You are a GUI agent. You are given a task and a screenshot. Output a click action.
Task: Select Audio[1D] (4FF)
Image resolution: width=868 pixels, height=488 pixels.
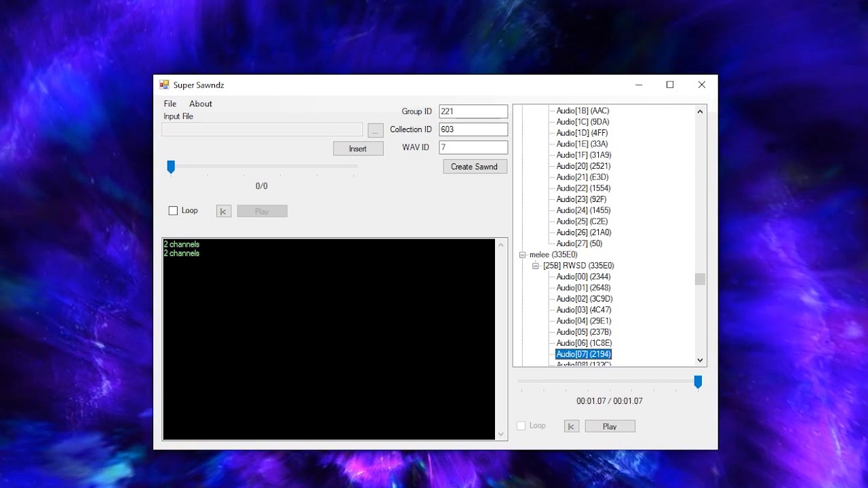(582, 133)
